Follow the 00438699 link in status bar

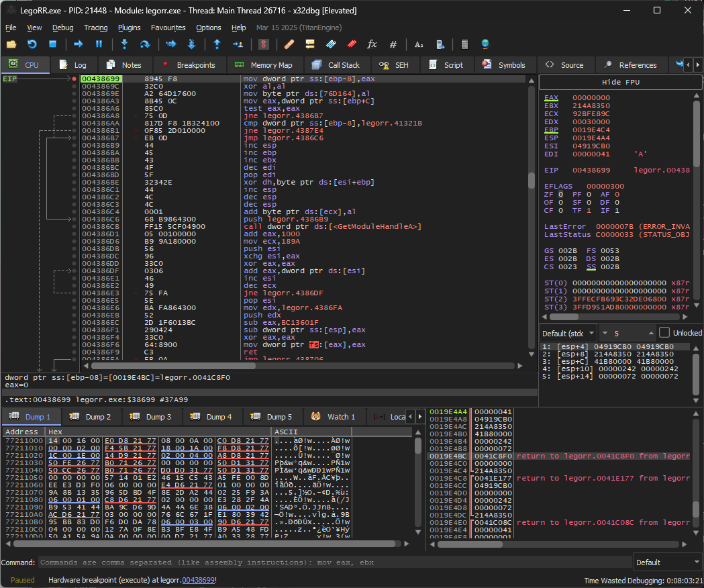click(199, 580)
